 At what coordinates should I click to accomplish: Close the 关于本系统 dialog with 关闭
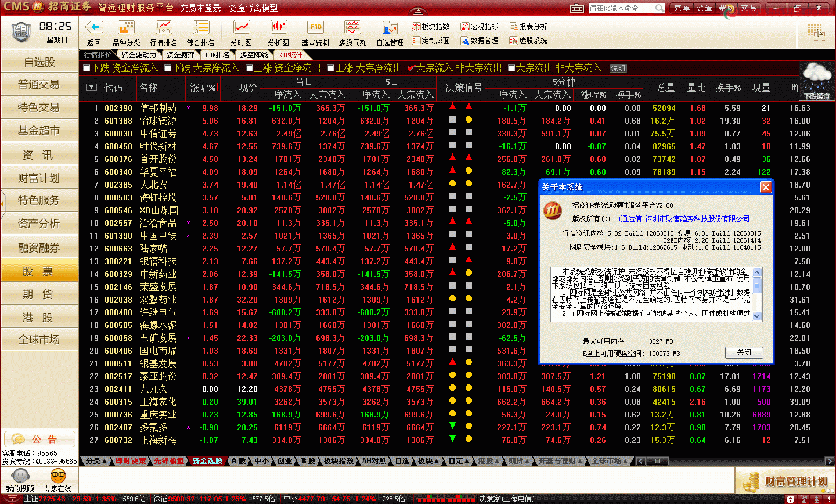coord(744,352)
